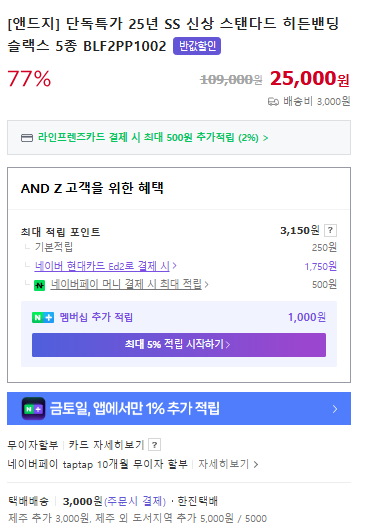Click the product title 앤드지 히든밴딩 슬랙스
This screenshot has width=366, height=529.
click(x=173, y=35)
